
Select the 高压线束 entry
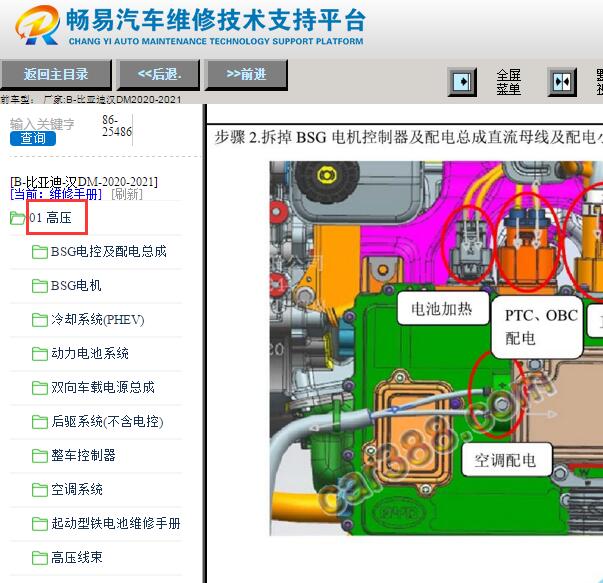coord(77,557)
